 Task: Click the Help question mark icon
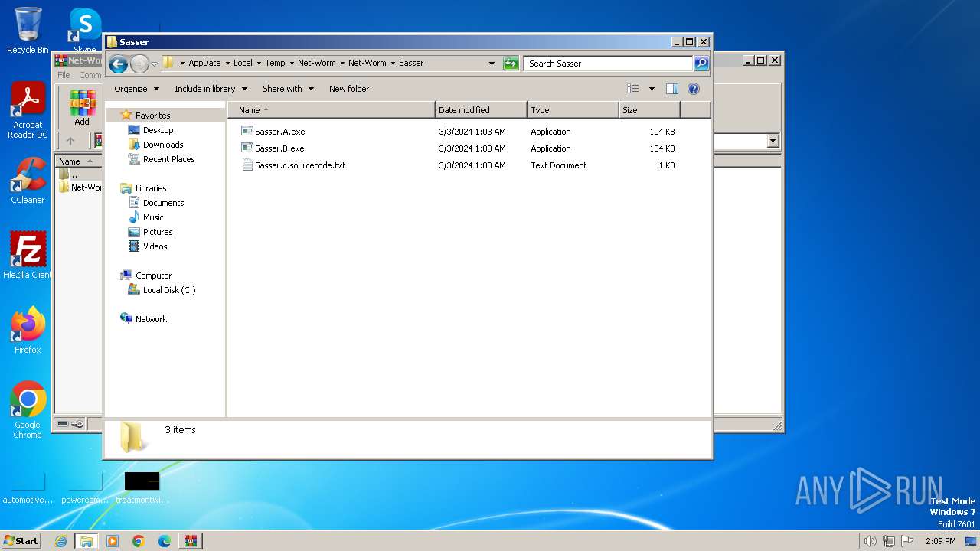click(x=694, y=89)
